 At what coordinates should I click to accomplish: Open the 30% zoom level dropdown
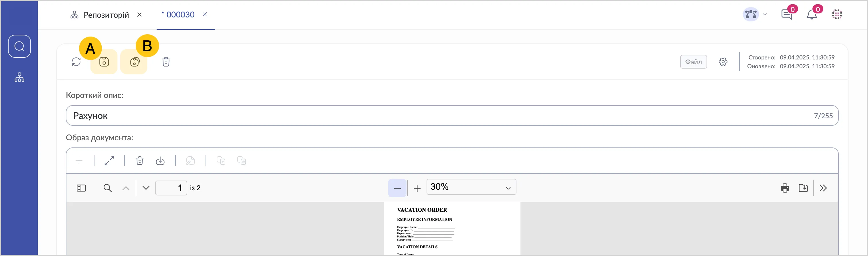[471, 187]
